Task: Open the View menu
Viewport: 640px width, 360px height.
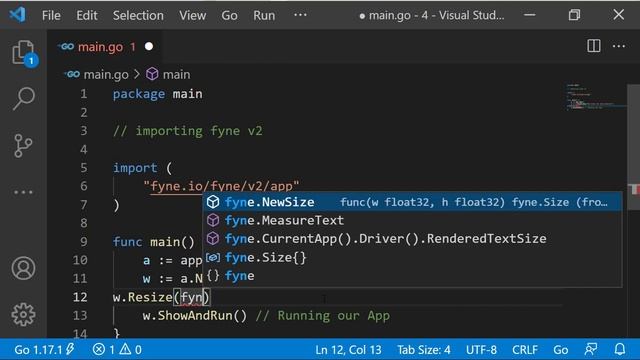Action: point(192,16)
